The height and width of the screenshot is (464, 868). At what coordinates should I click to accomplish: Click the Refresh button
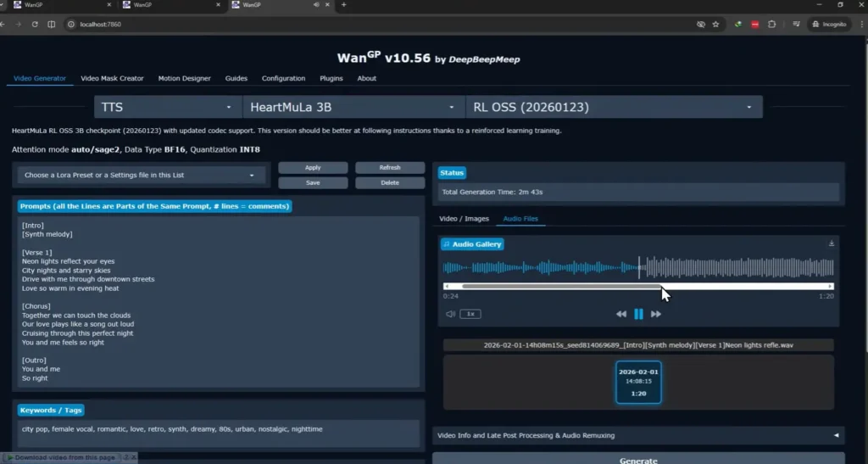pos(390,168)
